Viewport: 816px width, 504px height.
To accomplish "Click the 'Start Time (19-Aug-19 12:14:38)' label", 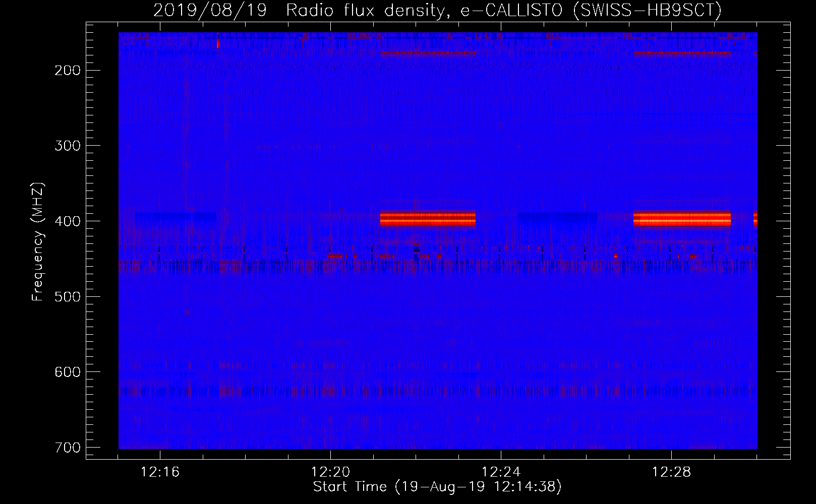I will tap(437, 487).
